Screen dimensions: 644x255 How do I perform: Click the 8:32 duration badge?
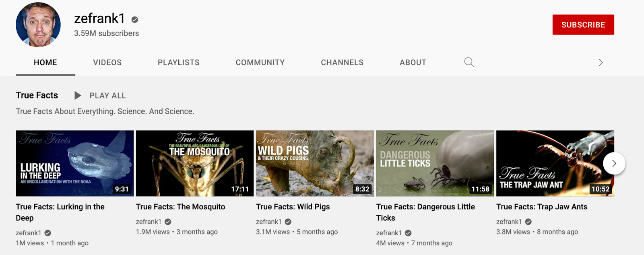[x=362, y=189]
